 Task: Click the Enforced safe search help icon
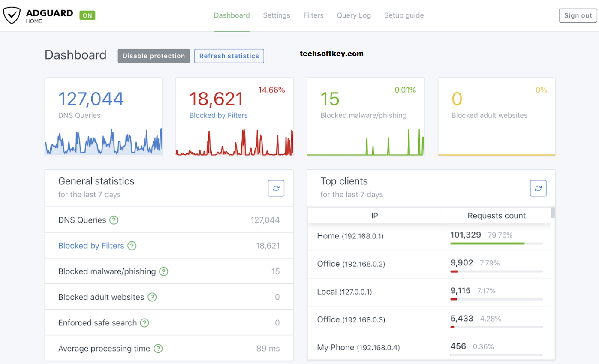(x=144, y=323)
